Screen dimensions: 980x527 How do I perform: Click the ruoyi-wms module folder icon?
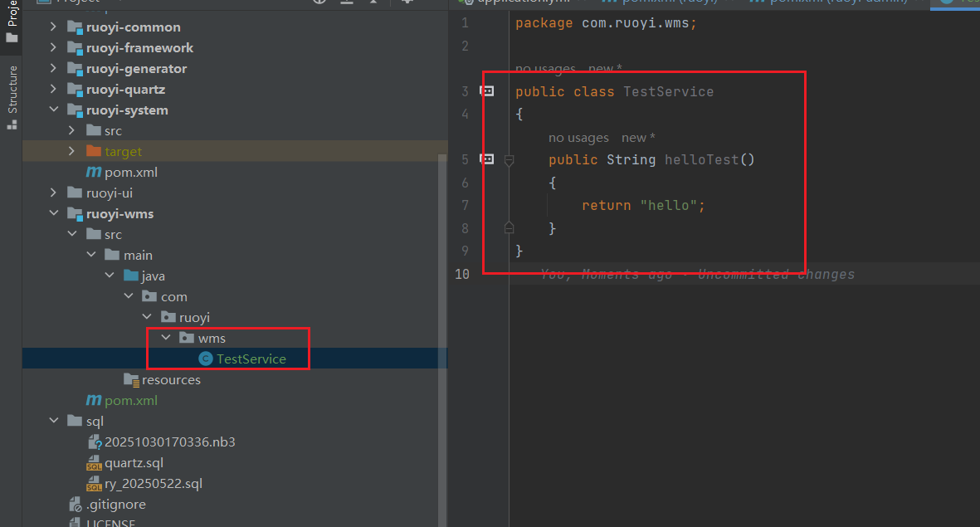click(75, 214)
